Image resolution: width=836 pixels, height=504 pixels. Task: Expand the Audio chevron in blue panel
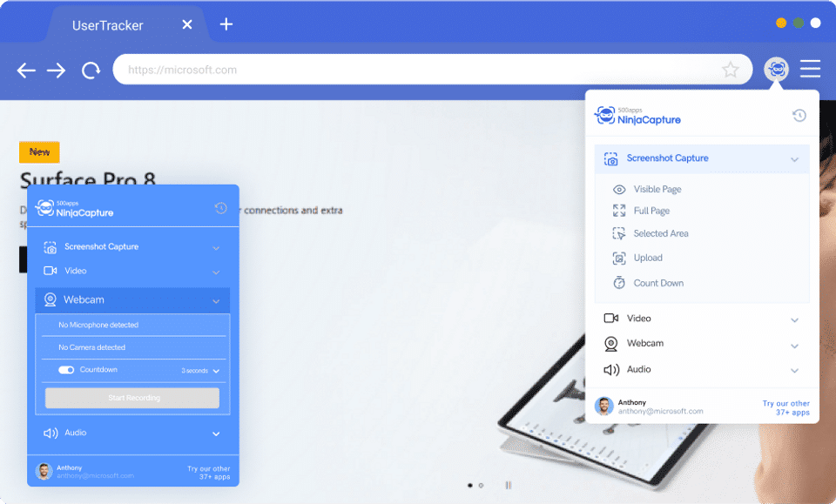(216, 434)
